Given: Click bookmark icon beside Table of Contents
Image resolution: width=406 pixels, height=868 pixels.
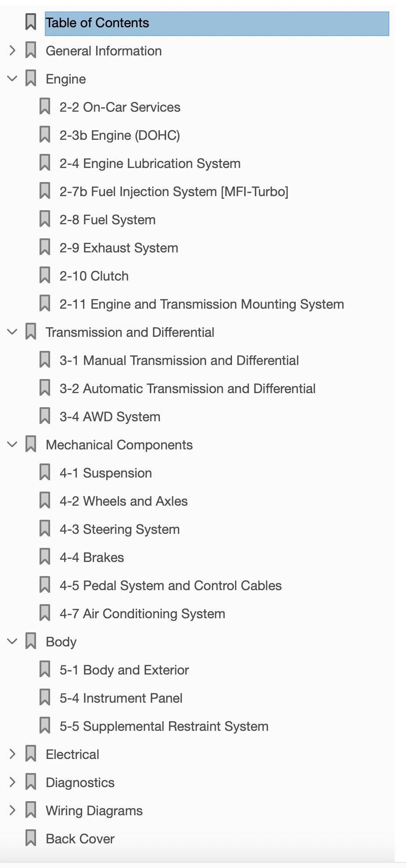Looking at the screenshot, I should click(31, 22).
